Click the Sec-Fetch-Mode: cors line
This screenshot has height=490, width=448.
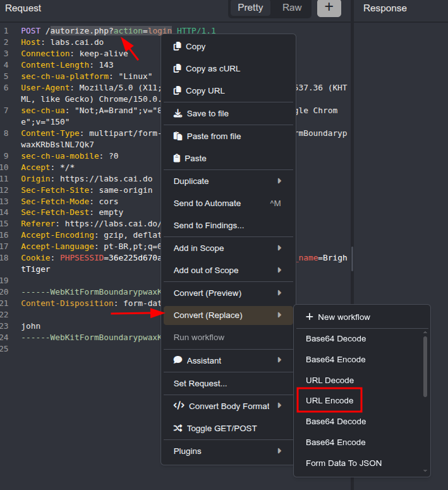click(70, 202)
